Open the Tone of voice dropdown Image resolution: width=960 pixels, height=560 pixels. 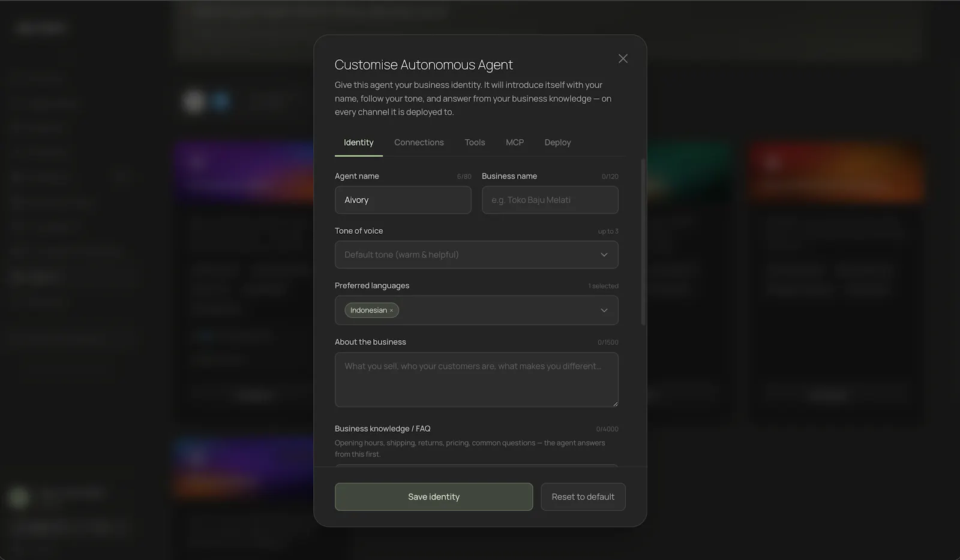[x=476, y=255]
